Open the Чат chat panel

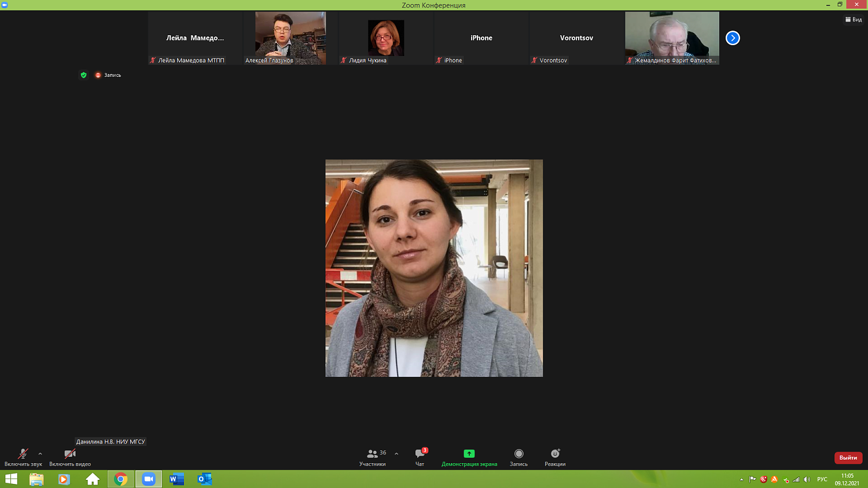click(420, 457)
